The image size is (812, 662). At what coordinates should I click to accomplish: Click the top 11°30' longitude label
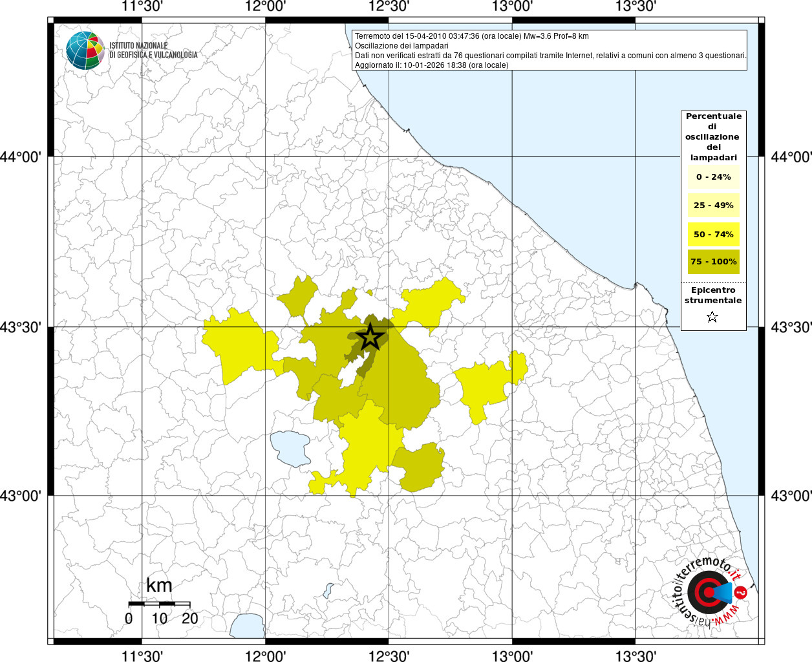pos(143,6)
